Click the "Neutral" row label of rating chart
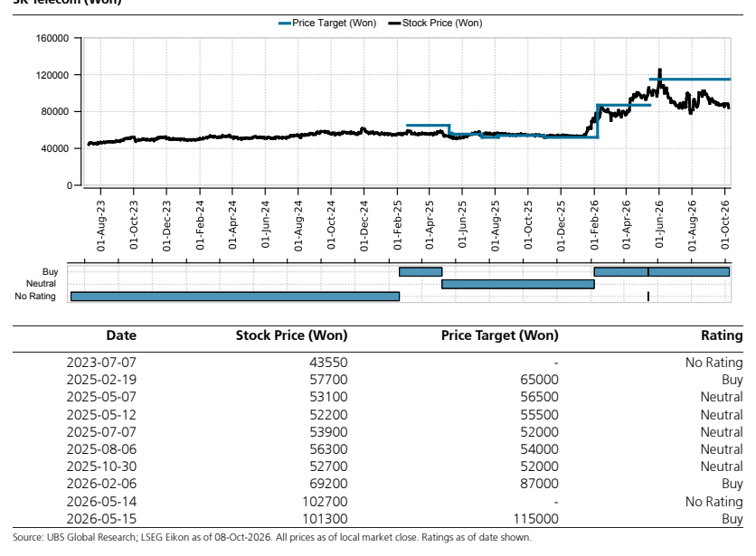 [x=41, y=284]
